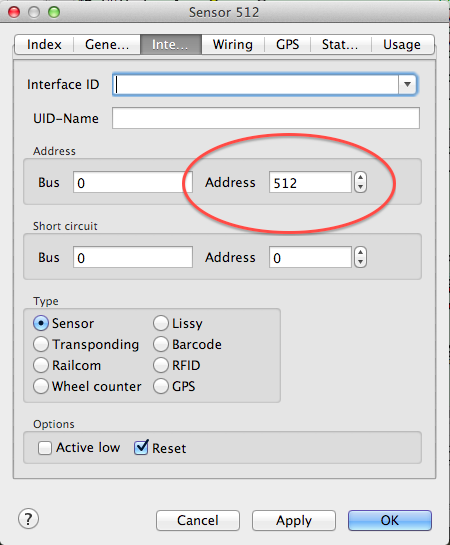Open the help question mark button
The height and width of the screenshot is (545, 450).
[x=28, y=519]
